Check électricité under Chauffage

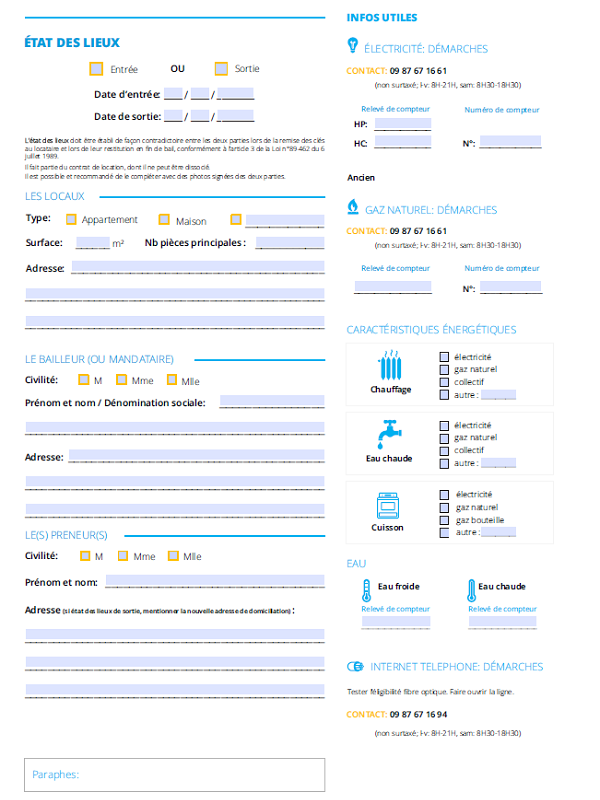click(x=444, y=357)
